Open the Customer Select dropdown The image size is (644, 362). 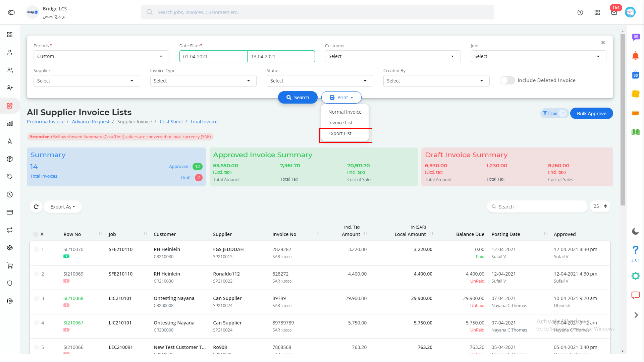tap(393, 56)
